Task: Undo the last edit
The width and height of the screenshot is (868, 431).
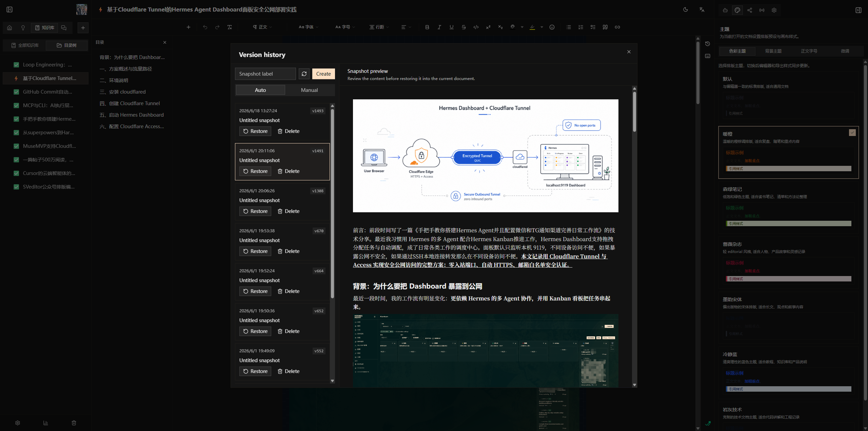Action: [205, 27]
